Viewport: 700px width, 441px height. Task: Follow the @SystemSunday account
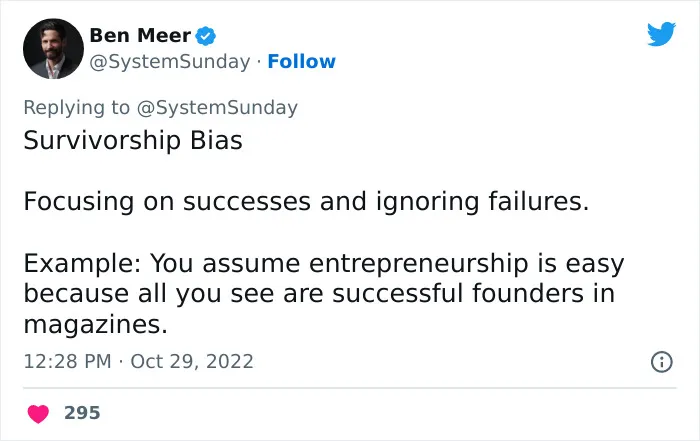(x=301, y=62)
